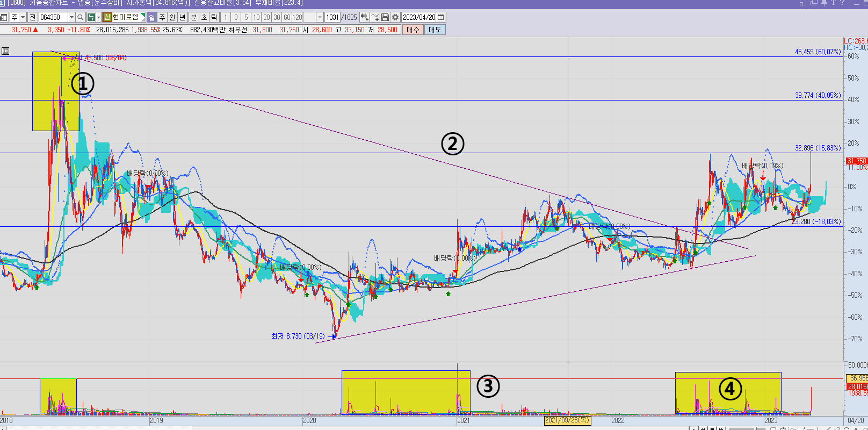Choose the 3 interval button
Screen dimensions: 868x430
pyautogui.click(x=236, y=17)
